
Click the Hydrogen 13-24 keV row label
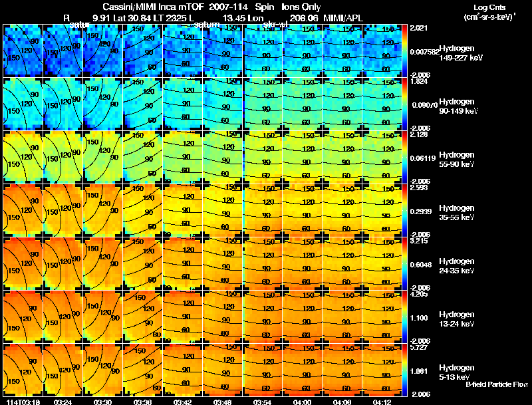pos(457,319)
